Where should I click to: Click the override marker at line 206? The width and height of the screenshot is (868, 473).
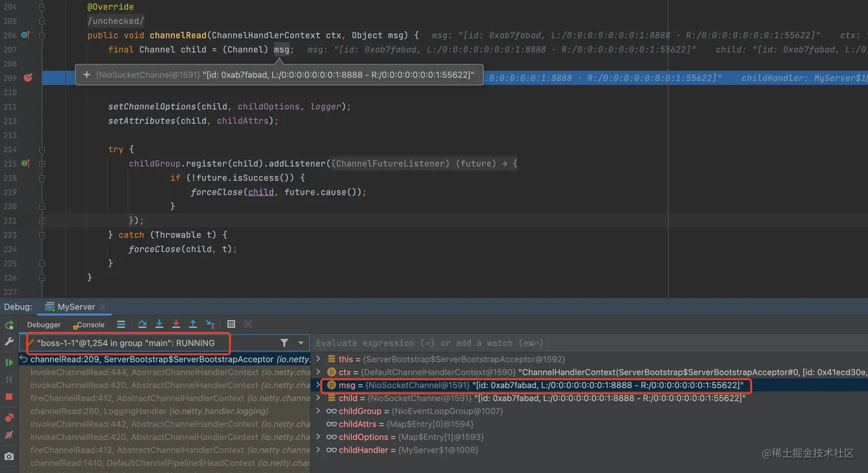pyautogui.click(x=25, y=35)
